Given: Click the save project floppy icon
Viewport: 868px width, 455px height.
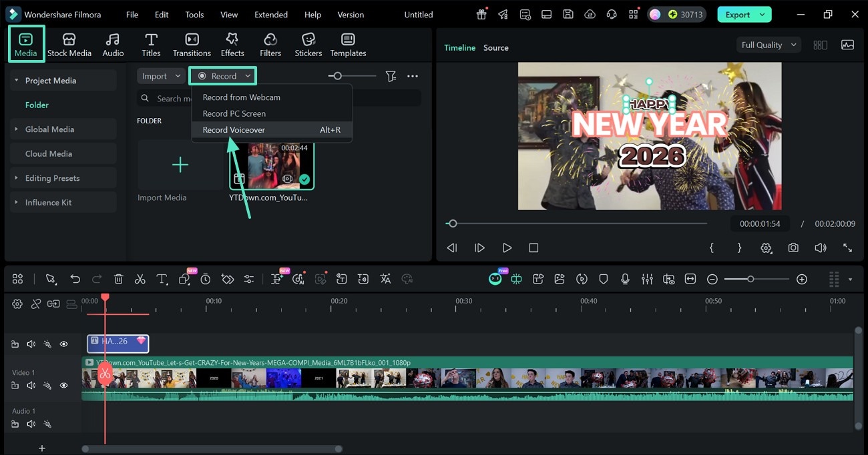Looking at the screenshot, I should coord(568,14).
